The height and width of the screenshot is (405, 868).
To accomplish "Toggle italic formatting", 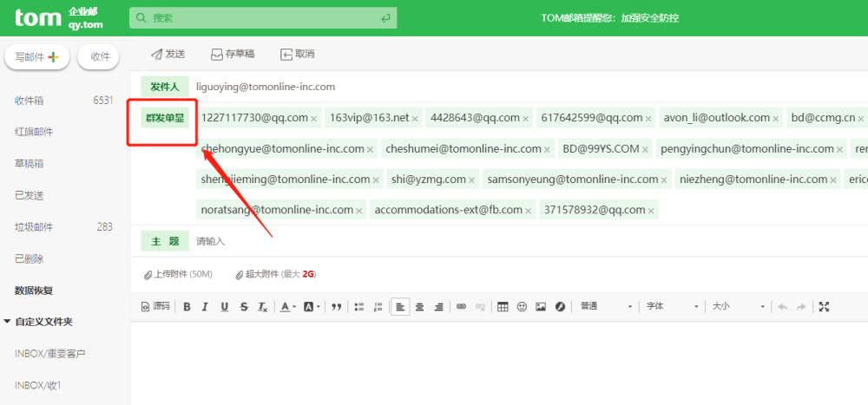I will (x=205, y=306).
